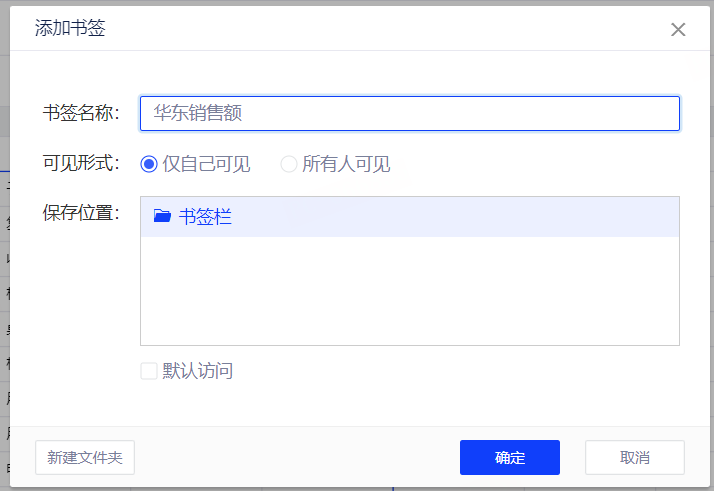
Task: Click the 所有人可见 label text
Action: tap(346, 164)
